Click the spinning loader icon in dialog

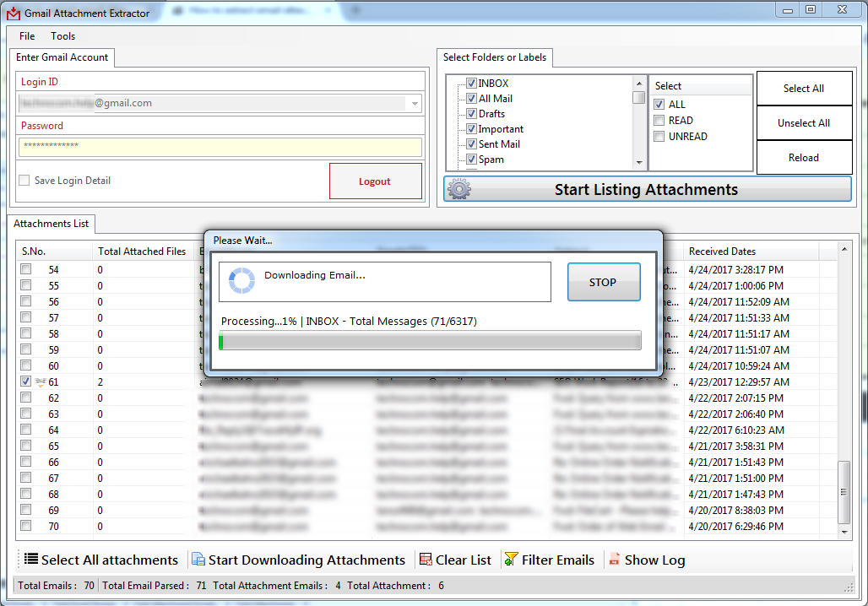click(x=242, y=280)
